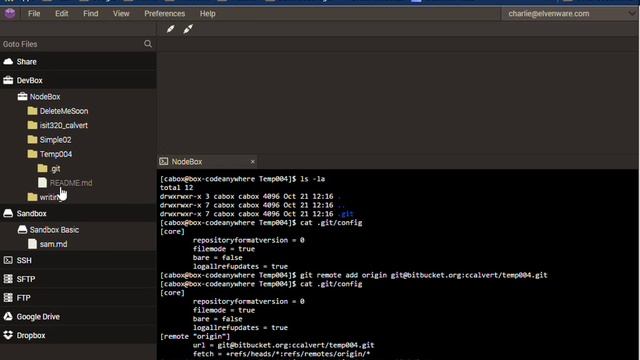Click the README.md file icon
This screenshot has height=360, width=640.
pos(42,182)
